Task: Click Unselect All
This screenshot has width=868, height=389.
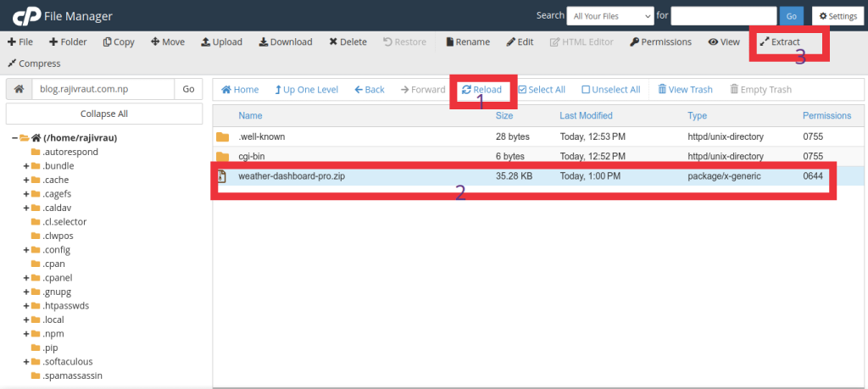Action: (x=611, y=90)
